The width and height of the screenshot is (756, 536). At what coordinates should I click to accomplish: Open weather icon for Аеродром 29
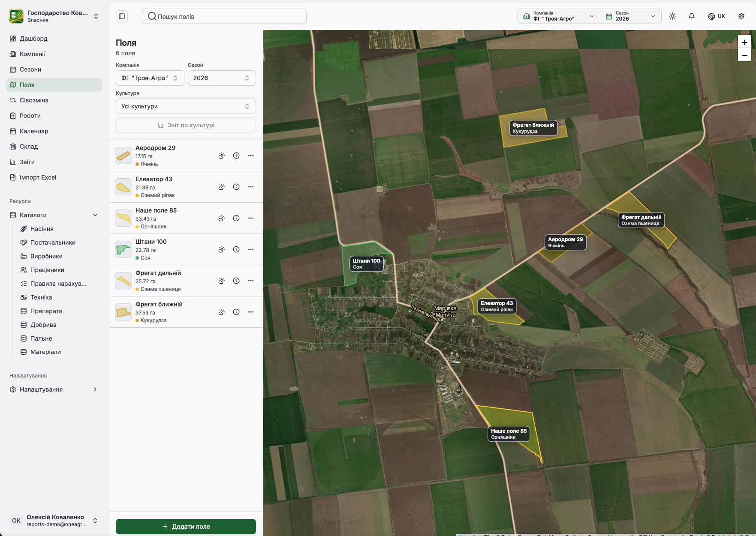point(222,156)
